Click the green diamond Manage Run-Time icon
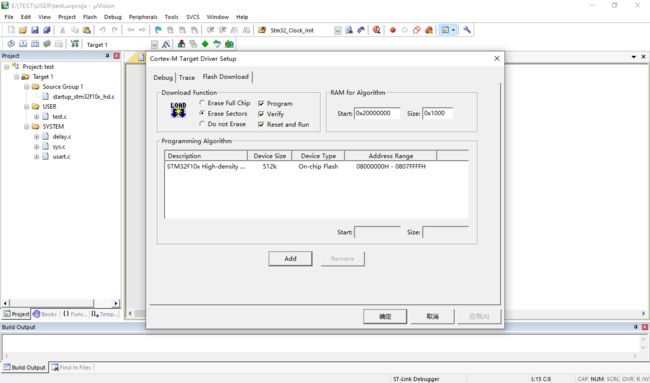The width and height of the screenshot is (650, 383). click(x=205, y=44)
